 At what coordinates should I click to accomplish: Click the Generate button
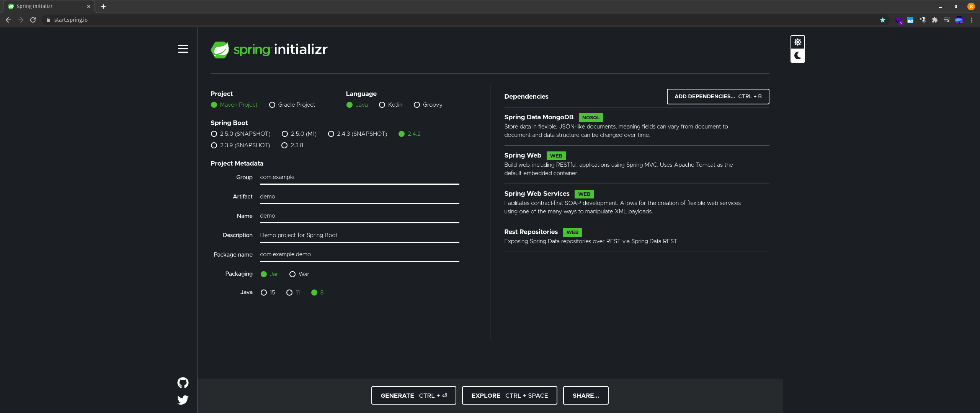coord(413,395)
